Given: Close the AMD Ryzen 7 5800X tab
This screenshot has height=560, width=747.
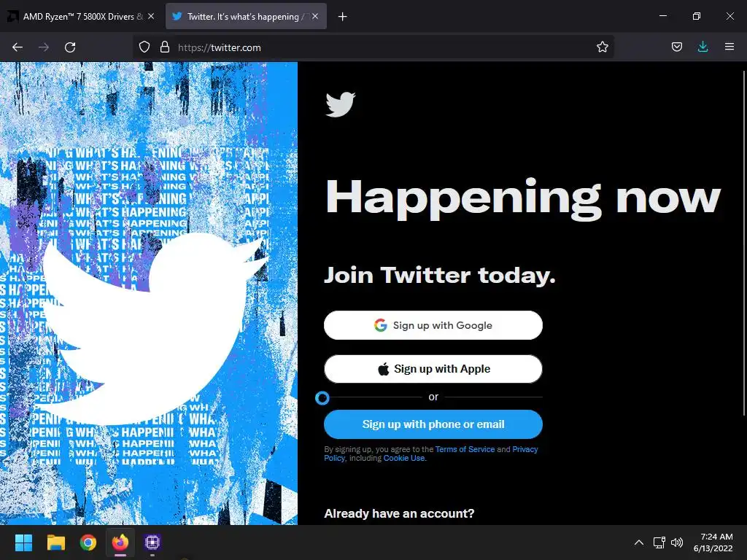Looking at the screenshot, I should 151,16.
